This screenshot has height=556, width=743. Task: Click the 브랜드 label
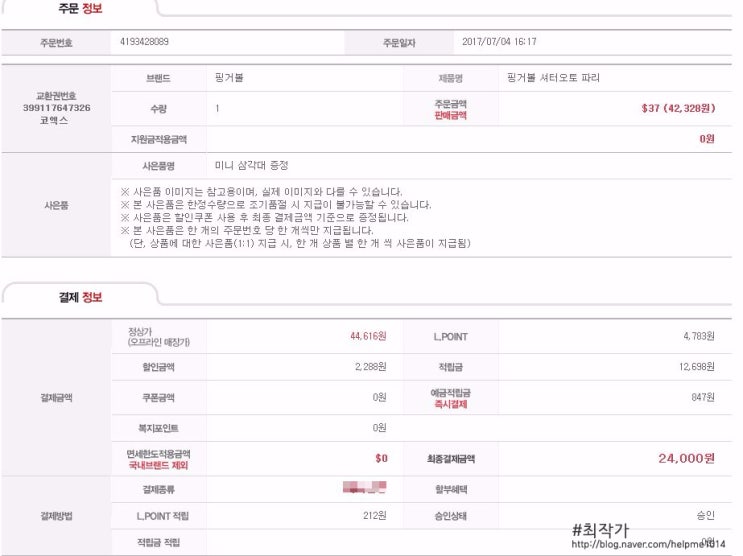pyautogui.click(x=158, y=78)
